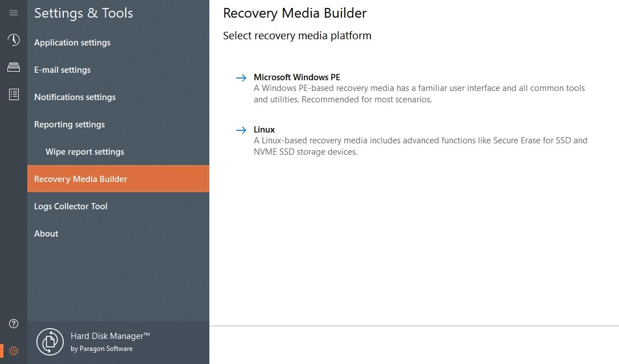Image resolution: width=619 pixels, height=364 pixels.
Task: Open the tasks list icon
Action: pos(14,94)
